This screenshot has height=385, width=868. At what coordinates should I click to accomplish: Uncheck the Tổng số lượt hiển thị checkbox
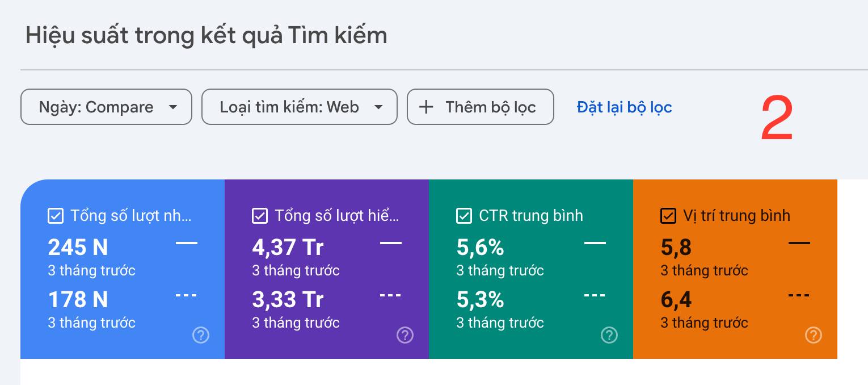tap(260, 216)
